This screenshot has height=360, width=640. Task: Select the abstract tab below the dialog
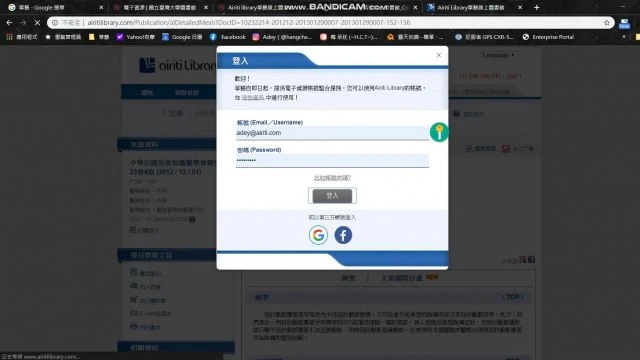coord(348,278)
